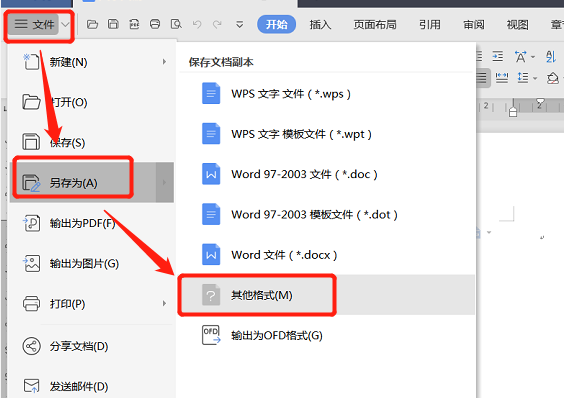
Task: Click the 输出为图片 picture icon
Action: click(x=31, y=263)
